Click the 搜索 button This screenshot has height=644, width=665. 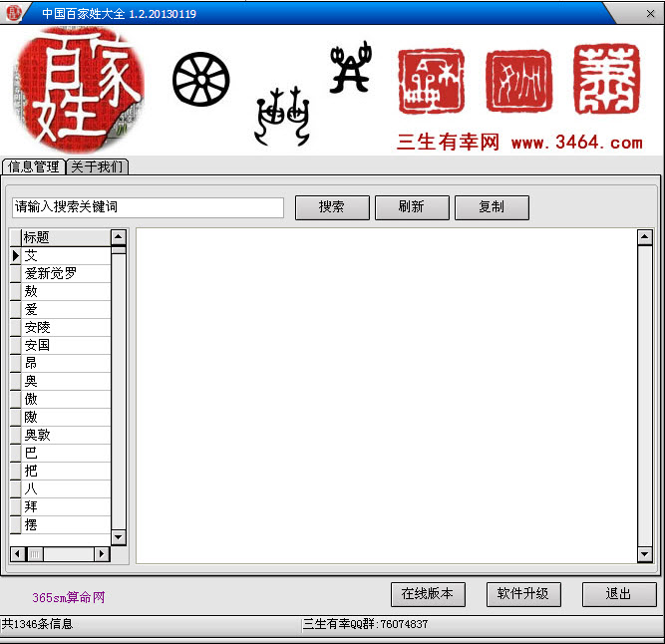point(332,207)
